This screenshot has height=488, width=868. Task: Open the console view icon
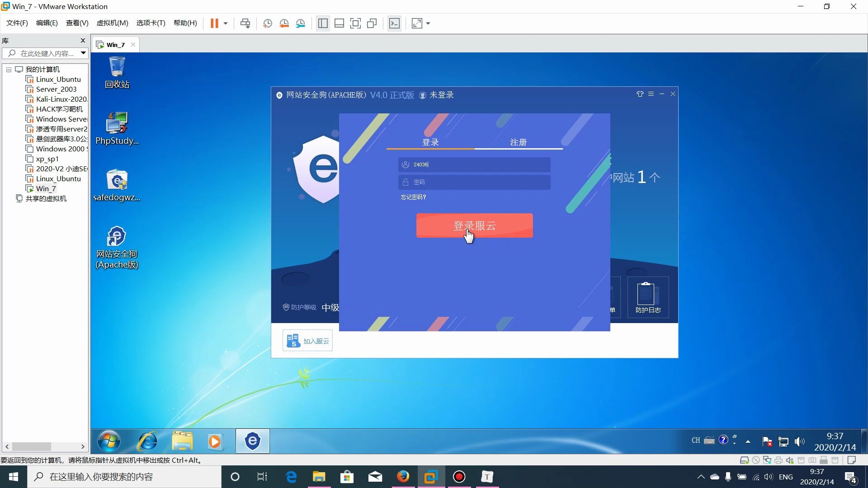(x=394, y=23)
